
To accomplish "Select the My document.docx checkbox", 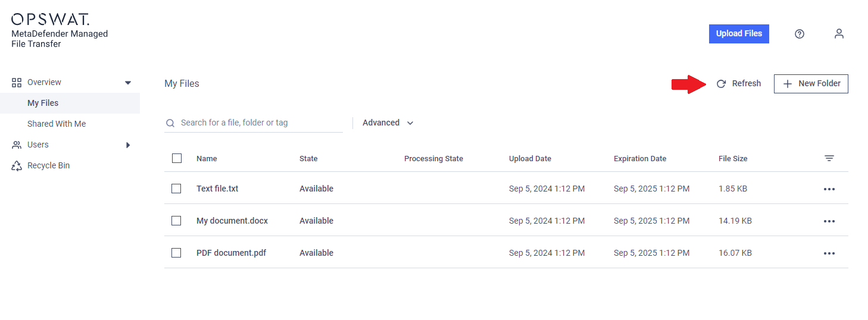I will (176, 221).
